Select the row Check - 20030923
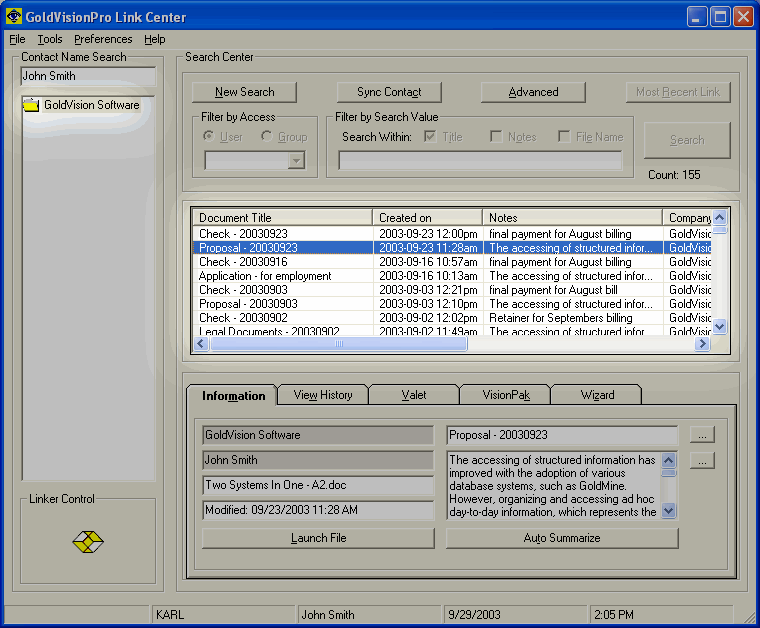This screenshot has height=628, width=760. (x=452, y=234)
